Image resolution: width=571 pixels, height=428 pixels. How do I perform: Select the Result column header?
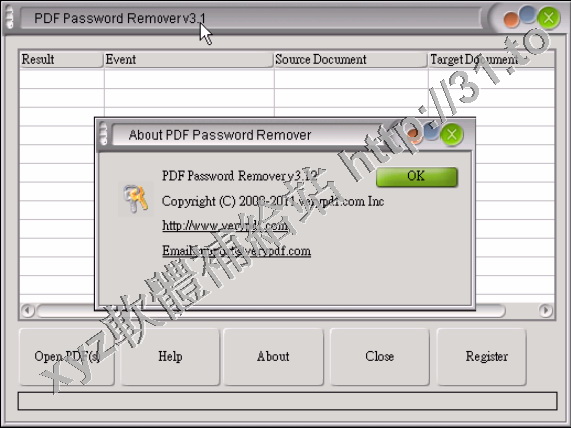[61, 59]
